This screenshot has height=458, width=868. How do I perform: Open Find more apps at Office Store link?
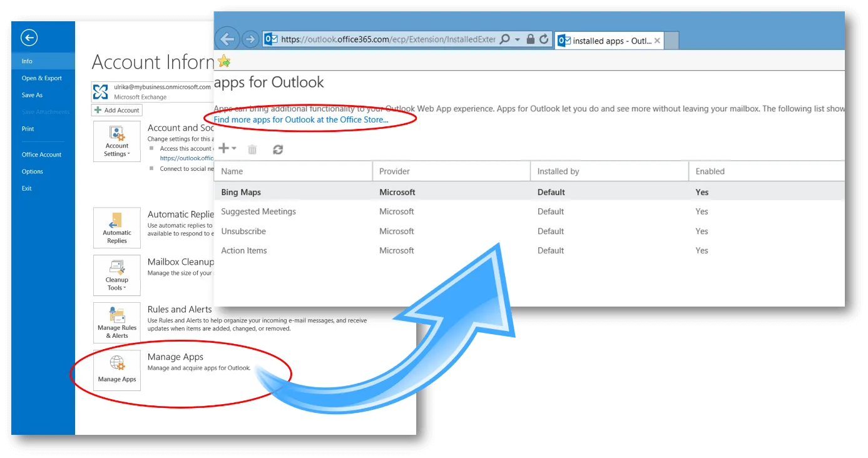301,119
